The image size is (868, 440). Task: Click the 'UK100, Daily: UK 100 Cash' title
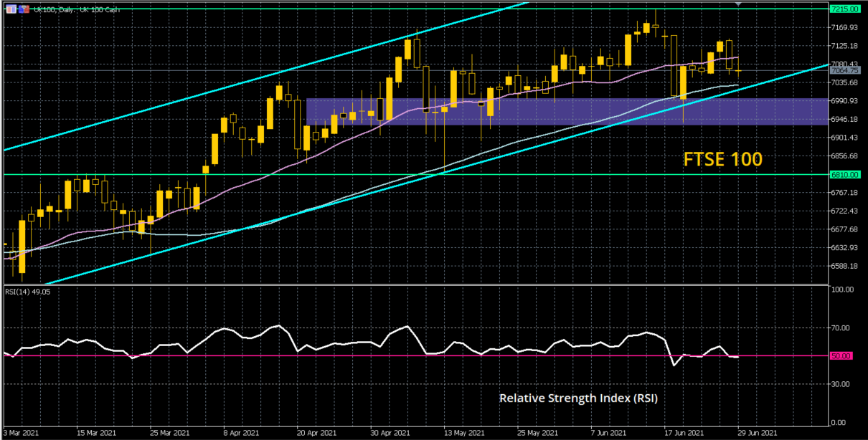pos(77,9)
